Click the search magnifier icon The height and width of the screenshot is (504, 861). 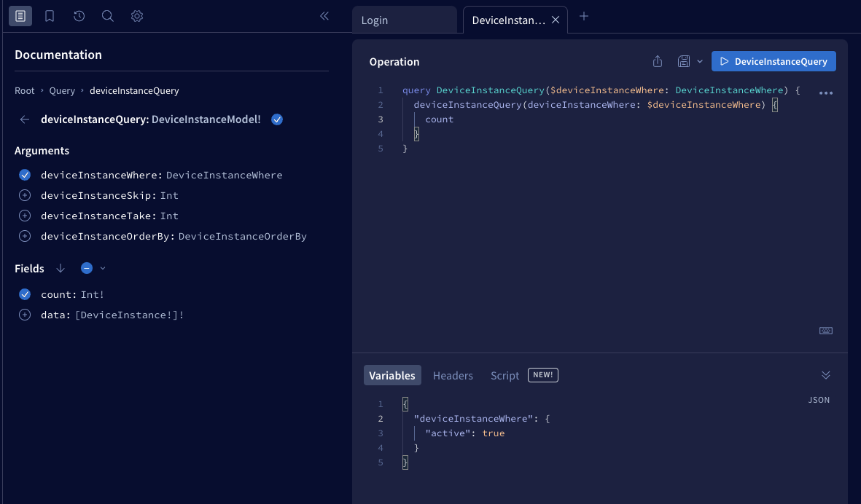[x=108, y=16]
